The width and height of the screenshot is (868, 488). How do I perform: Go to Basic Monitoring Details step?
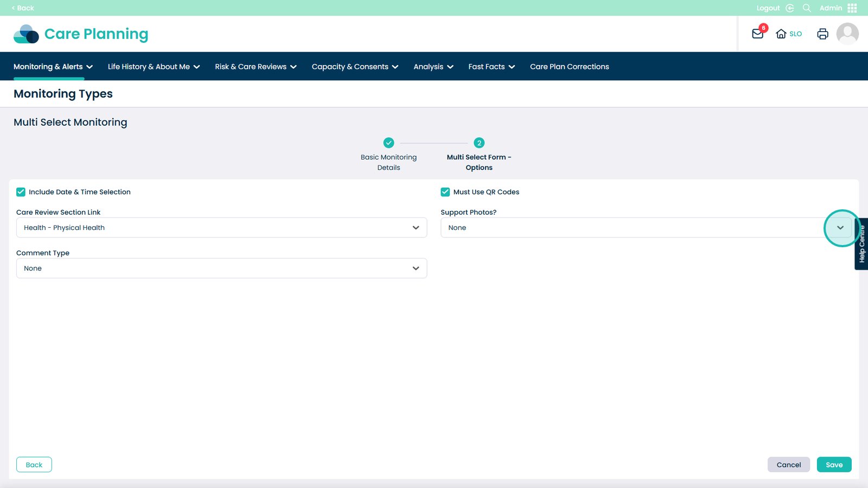pyautogui.click(x=388, y=143)
